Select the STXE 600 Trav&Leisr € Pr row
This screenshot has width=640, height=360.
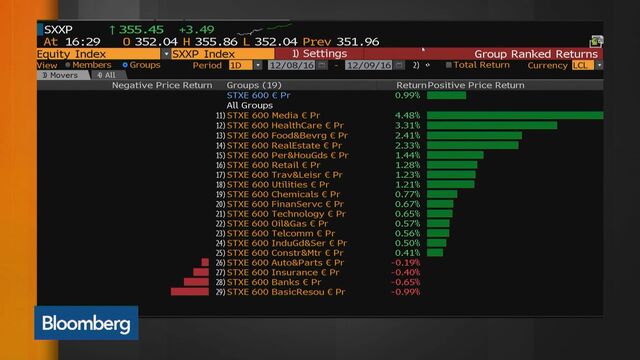pyautogui.click(x=284, y=175)
